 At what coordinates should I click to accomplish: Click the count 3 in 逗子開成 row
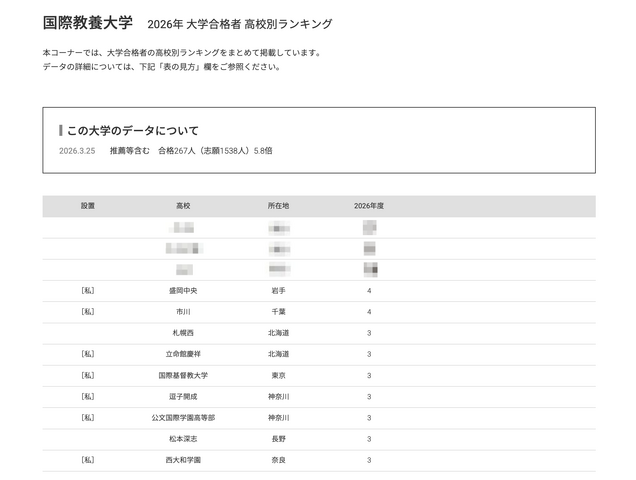click(369, 396)
